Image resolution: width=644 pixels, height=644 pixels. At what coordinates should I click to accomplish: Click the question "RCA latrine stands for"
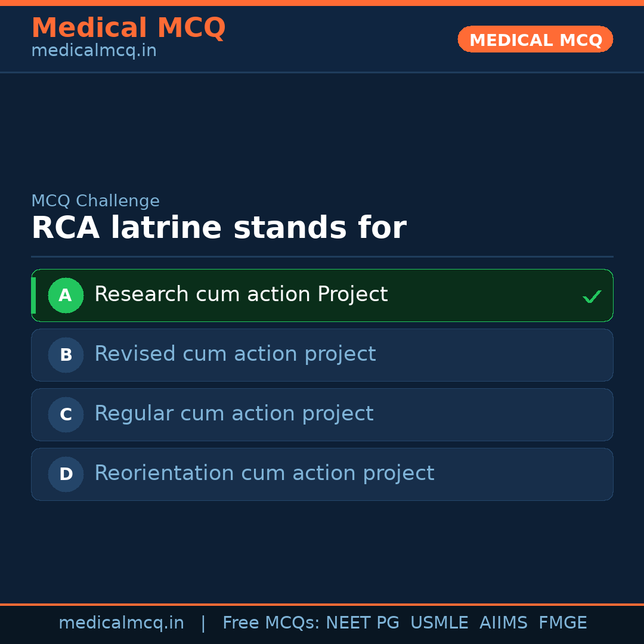(218, 228)
